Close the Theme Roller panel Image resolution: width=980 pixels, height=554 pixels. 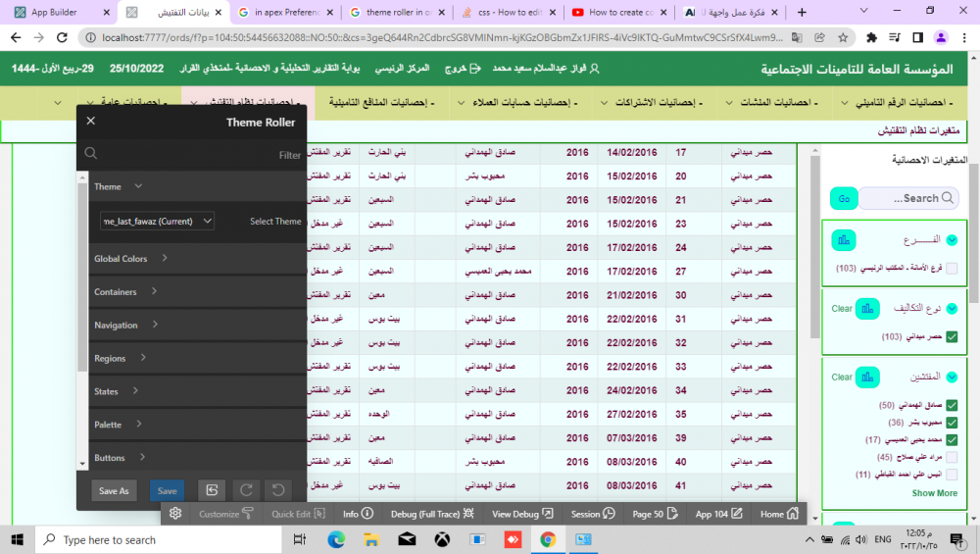(91, 122)
